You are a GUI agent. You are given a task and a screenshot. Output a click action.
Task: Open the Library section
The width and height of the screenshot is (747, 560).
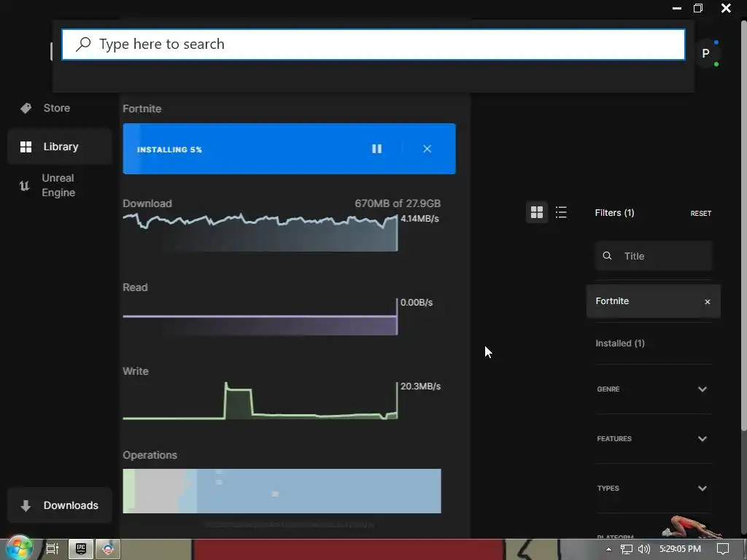pyautogui.click(x=60, y=147)
